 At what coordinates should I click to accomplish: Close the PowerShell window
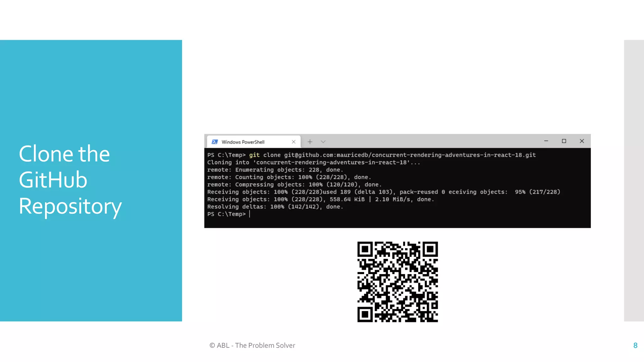[582, 141]
